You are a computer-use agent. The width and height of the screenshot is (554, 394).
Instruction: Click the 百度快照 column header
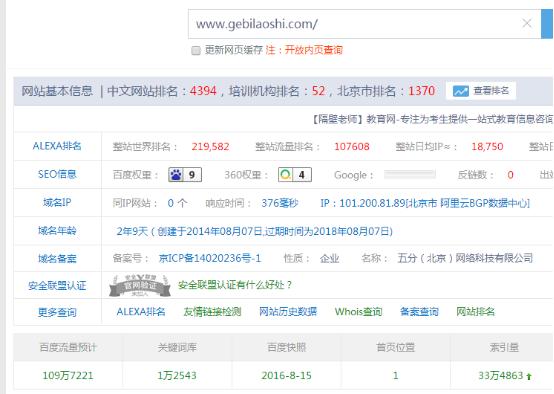coord(287,347)
